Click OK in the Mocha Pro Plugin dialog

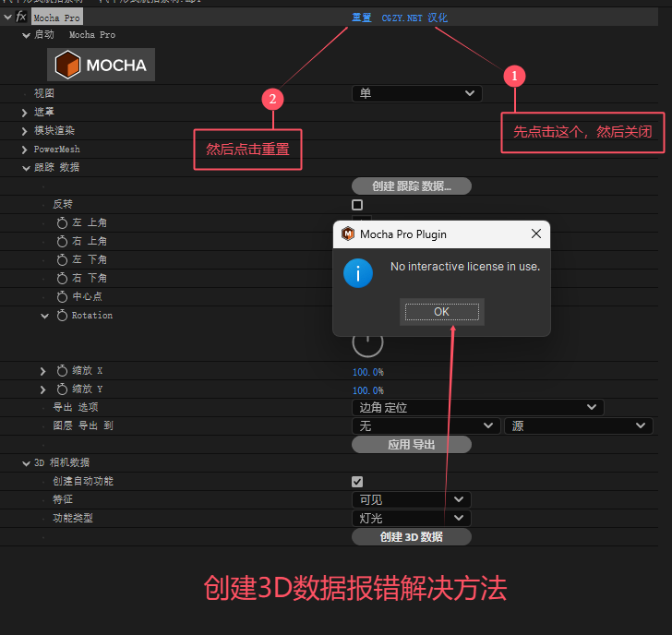click(442, 312)
